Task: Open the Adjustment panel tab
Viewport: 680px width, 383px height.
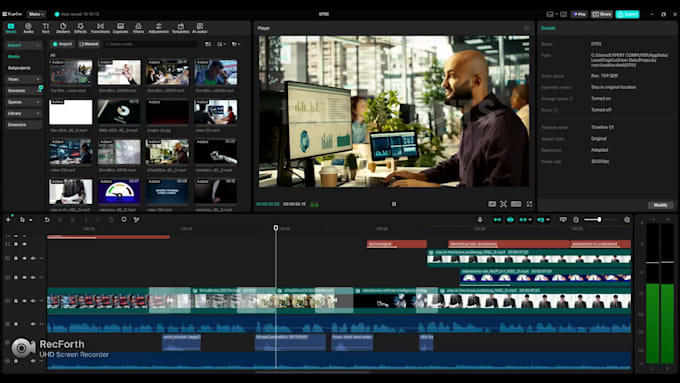Action: click(159, 28)
